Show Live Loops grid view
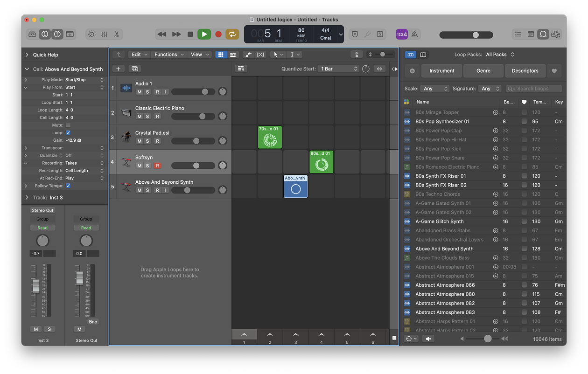 coord(221,55)
